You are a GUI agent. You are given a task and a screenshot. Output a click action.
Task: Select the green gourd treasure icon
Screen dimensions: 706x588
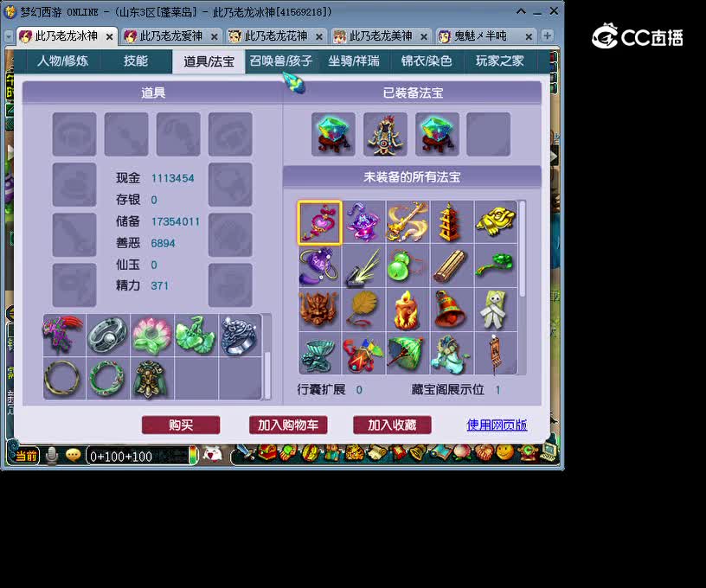[408, 266]
